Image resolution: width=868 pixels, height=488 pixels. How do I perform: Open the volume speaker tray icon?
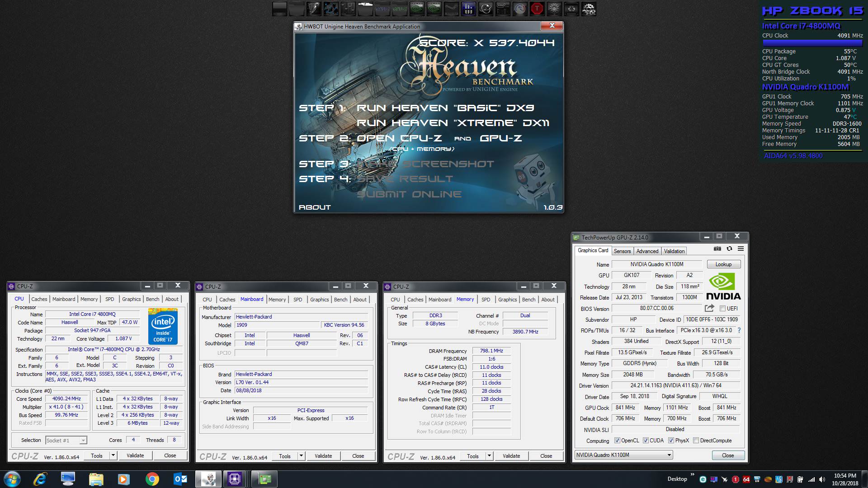point(822,479)
